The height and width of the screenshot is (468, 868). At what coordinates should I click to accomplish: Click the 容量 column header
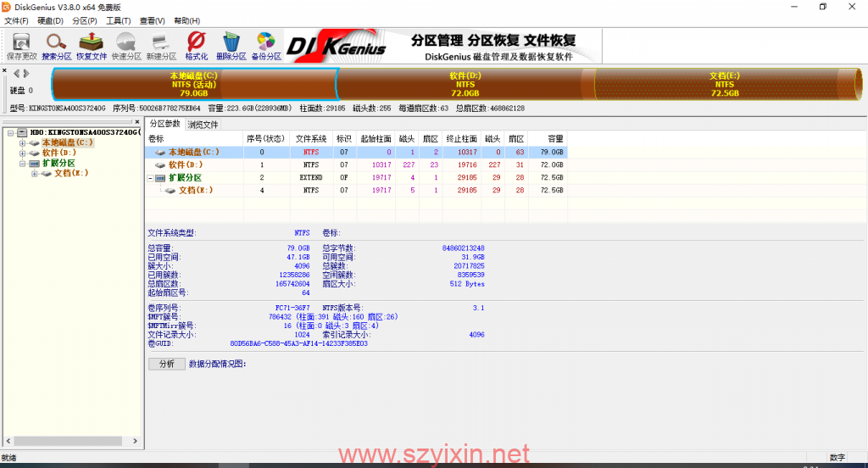pyautogui.click(x=548, y=138)
